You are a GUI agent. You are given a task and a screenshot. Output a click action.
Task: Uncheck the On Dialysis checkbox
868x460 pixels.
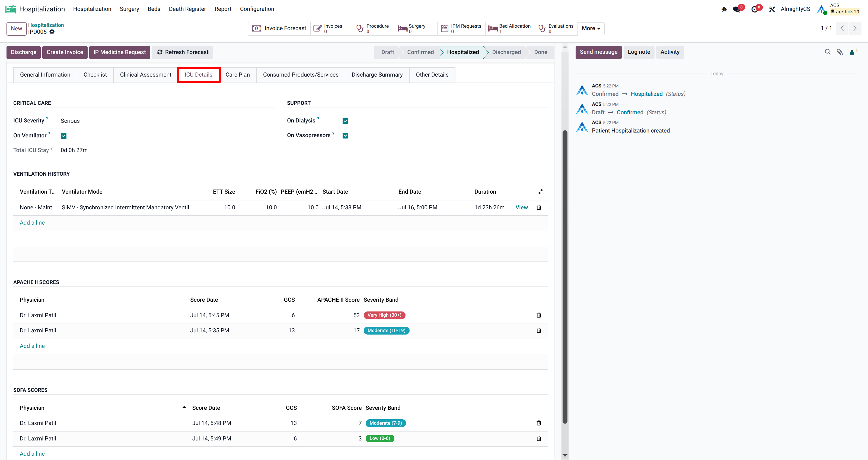click(345, 121)
